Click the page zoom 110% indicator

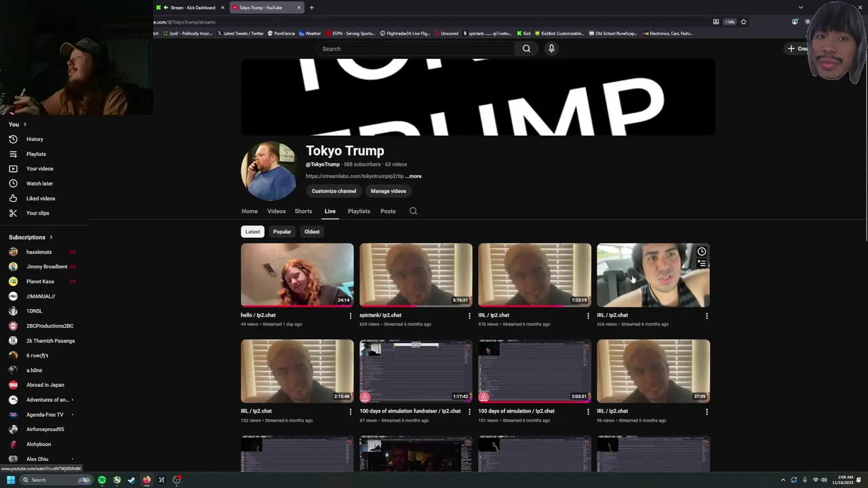(730, 22)
